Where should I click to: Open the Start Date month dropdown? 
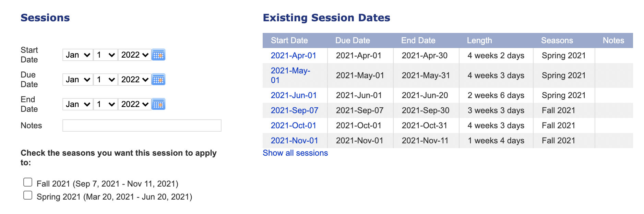coord(77,55)
